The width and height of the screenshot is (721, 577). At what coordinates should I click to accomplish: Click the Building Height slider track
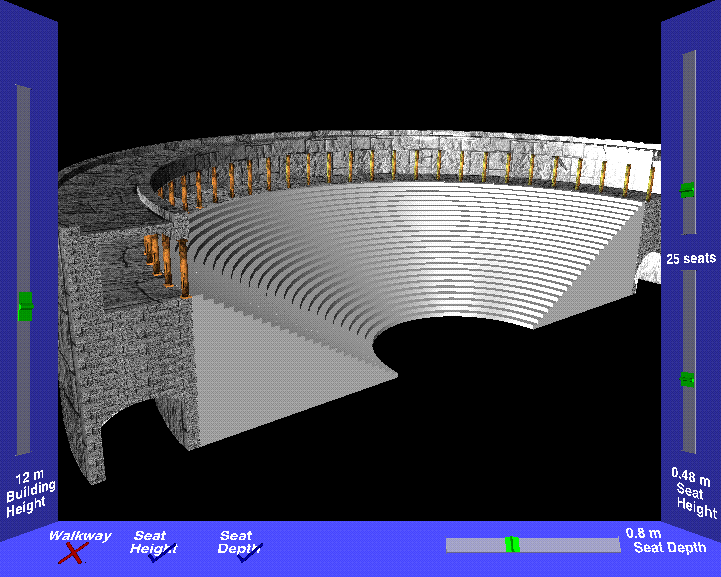[x=23, y=270]
